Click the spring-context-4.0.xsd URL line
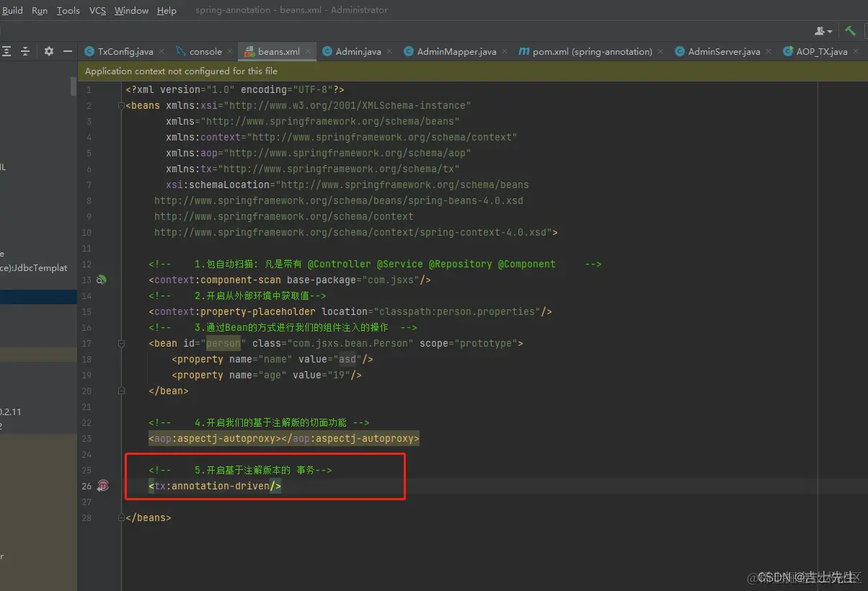Screen dimensions: 868x591 pyautogui.click(x=356, y=232)
